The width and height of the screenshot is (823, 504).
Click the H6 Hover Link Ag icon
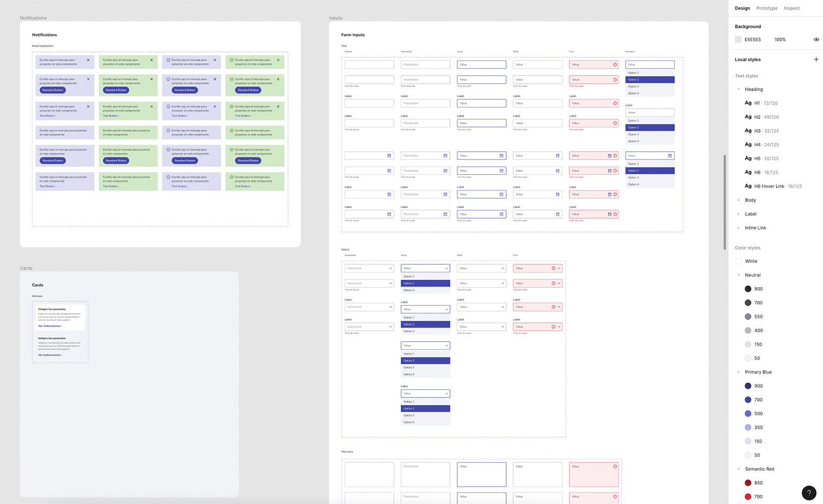click(748, 186)
